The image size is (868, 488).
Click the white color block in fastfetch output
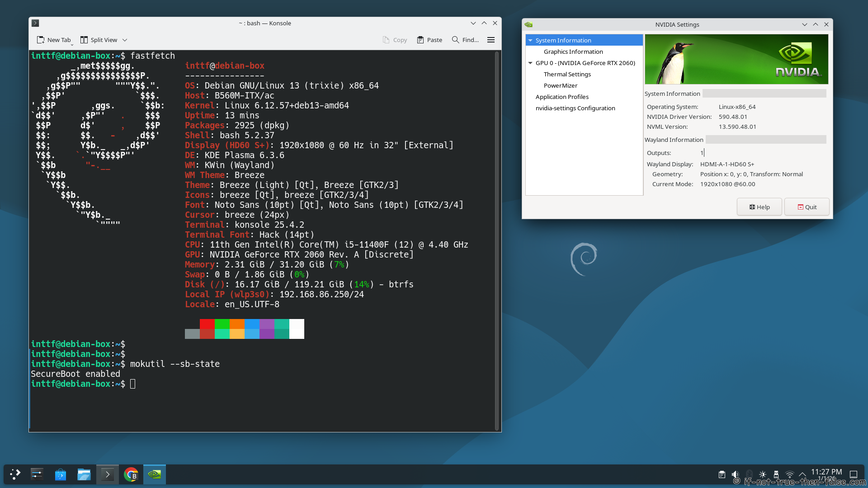297,329
